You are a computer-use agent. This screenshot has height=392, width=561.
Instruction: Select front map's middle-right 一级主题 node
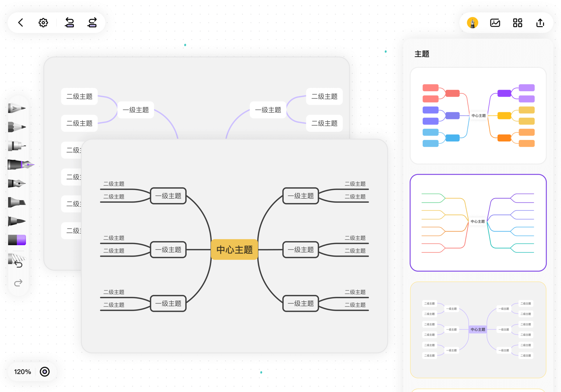tap(301, 249)
